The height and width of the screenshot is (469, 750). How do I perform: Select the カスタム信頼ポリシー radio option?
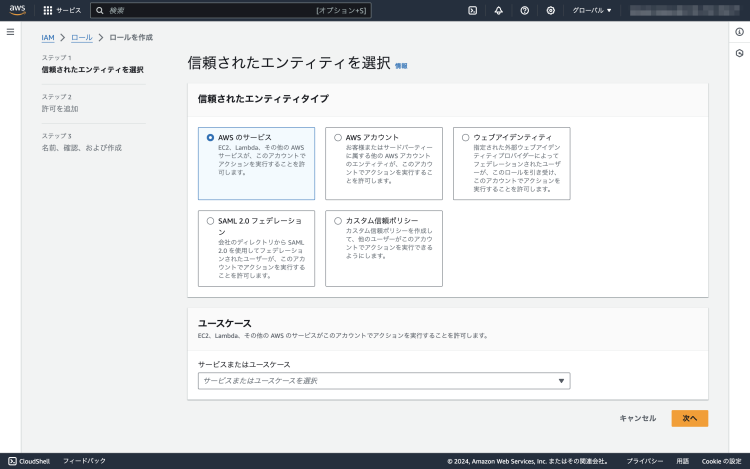pyautogui.click(x=338, y=221)
